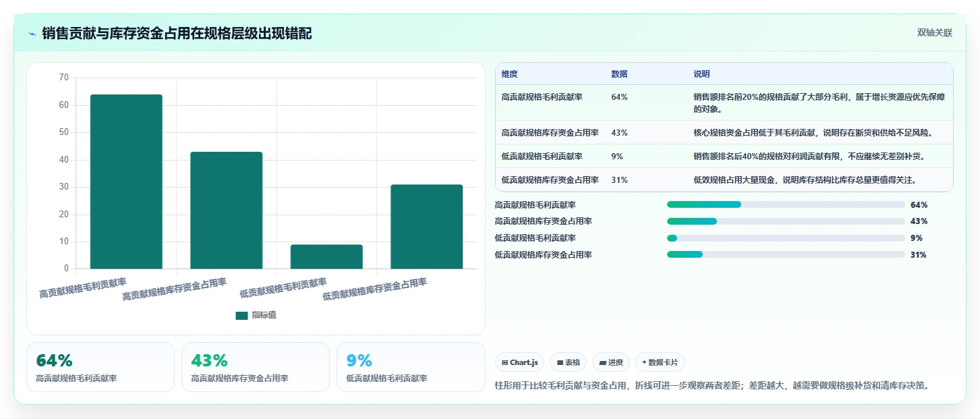Open the 43% stat card
Screen dimensions: 980x419
tap(256, 367)
